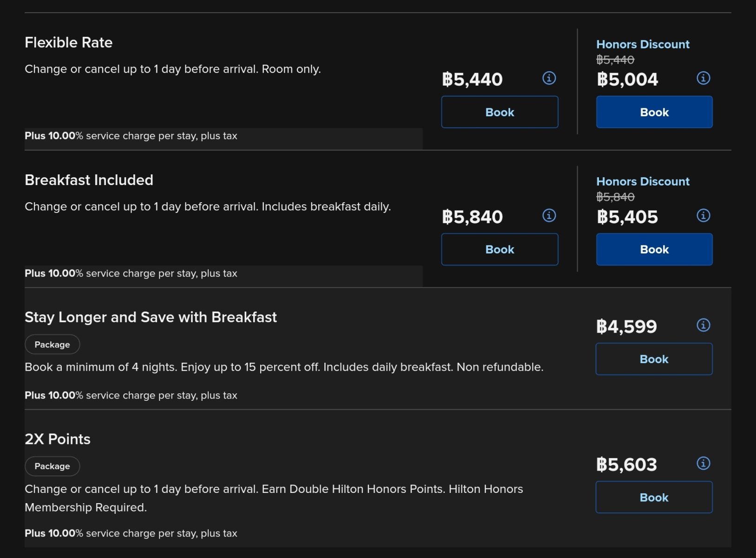Click the 2X Points heading
The image size is (756, 558).
click(x=58, y=439)
